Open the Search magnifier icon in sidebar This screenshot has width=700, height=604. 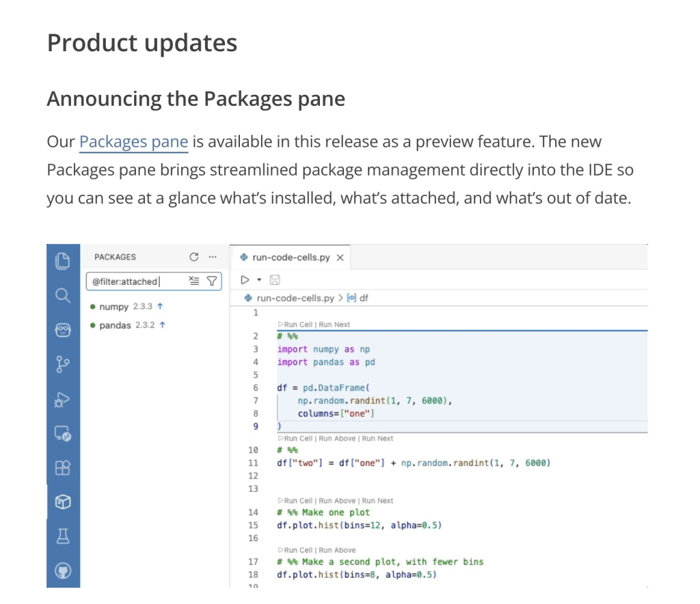tap(62, 295)
